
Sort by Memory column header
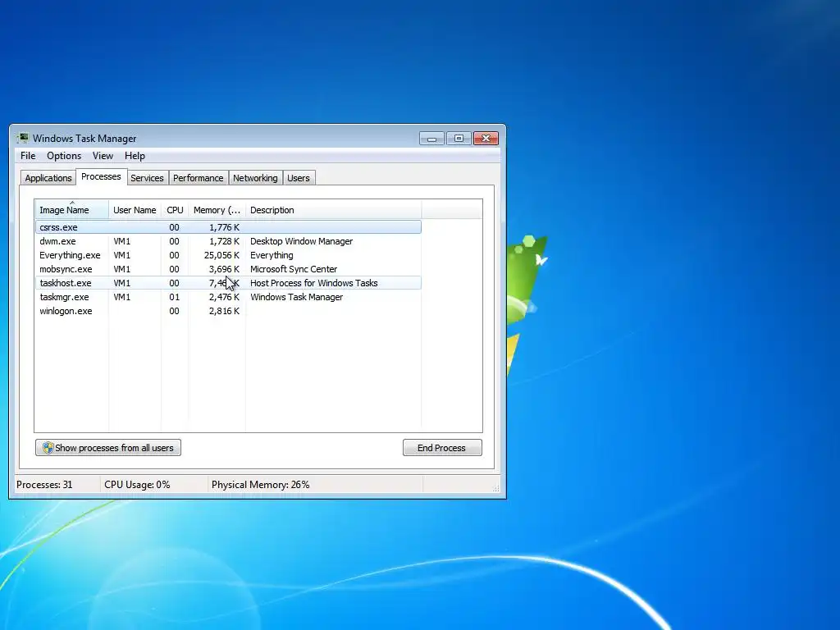click(x=217, y=209)
